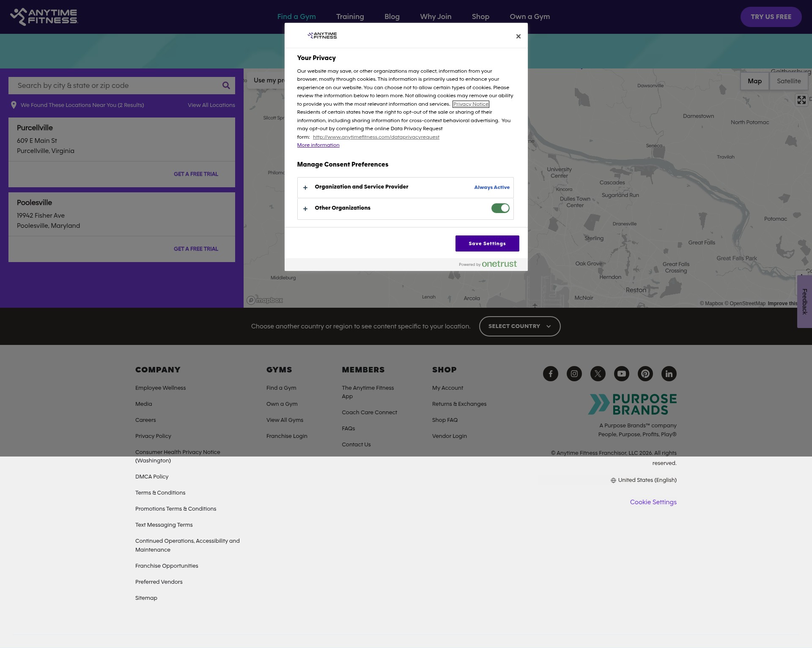Image resolution: width=812 pixels, height=648 pixels.
Task: Click Anytime Fitness logo inside privacy dialog
Action: [x=322, y=36]
